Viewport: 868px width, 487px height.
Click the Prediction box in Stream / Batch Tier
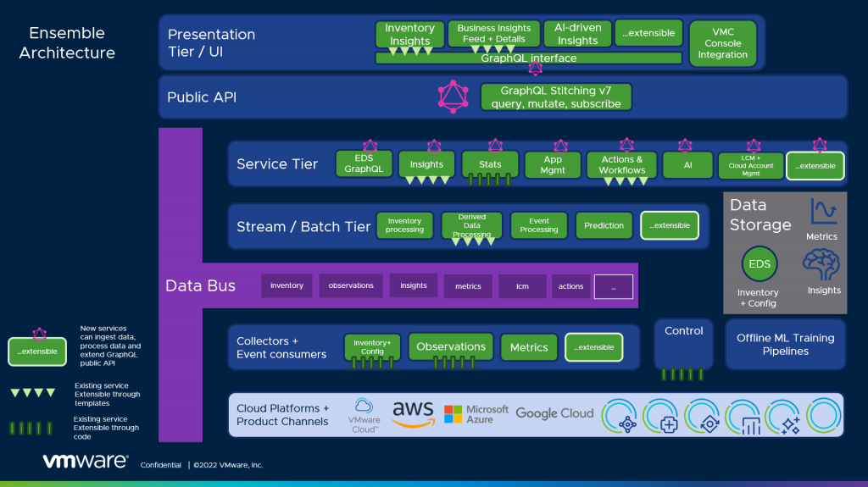[604, 225]
